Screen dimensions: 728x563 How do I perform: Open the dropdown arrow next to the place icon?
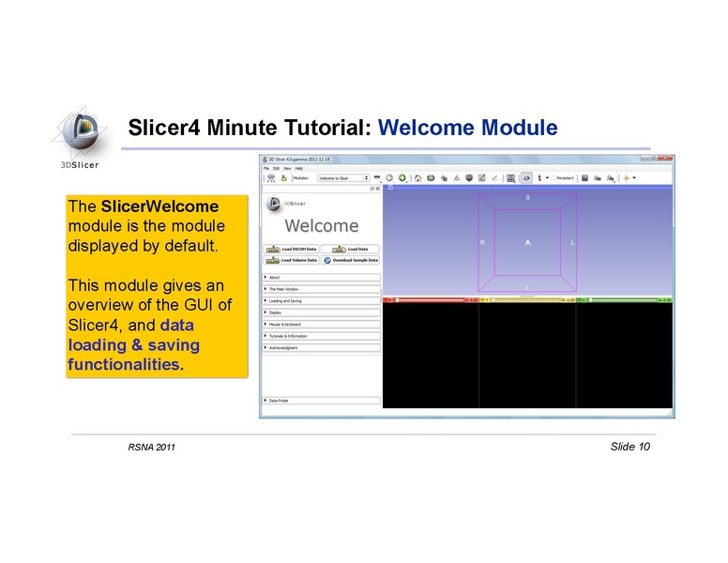pyautogui.click(x=547, y=178)
